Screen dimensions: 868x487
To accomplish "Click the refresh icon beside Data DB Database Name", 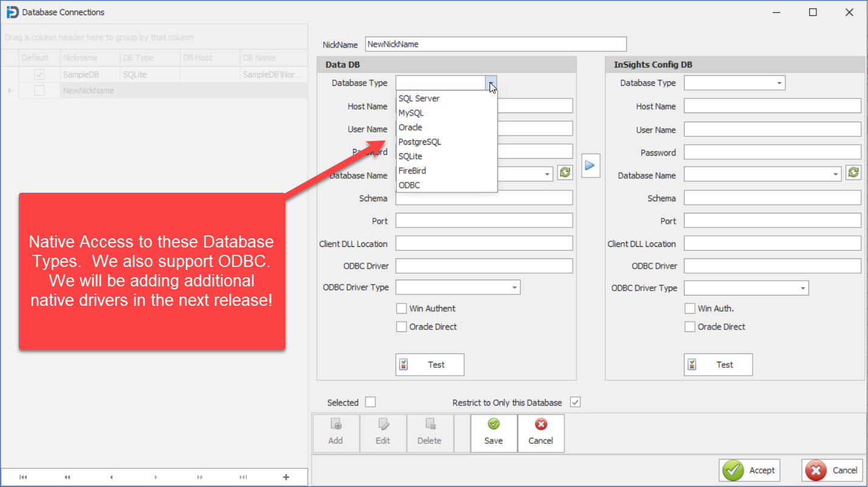I will tap(565, 173).
